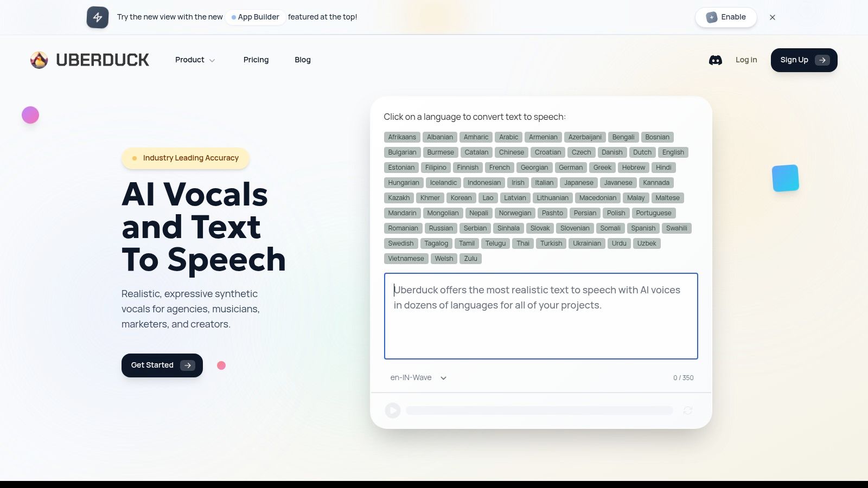Select the Chinese language tag
This screenshot has height=488, width=868.
512,152
